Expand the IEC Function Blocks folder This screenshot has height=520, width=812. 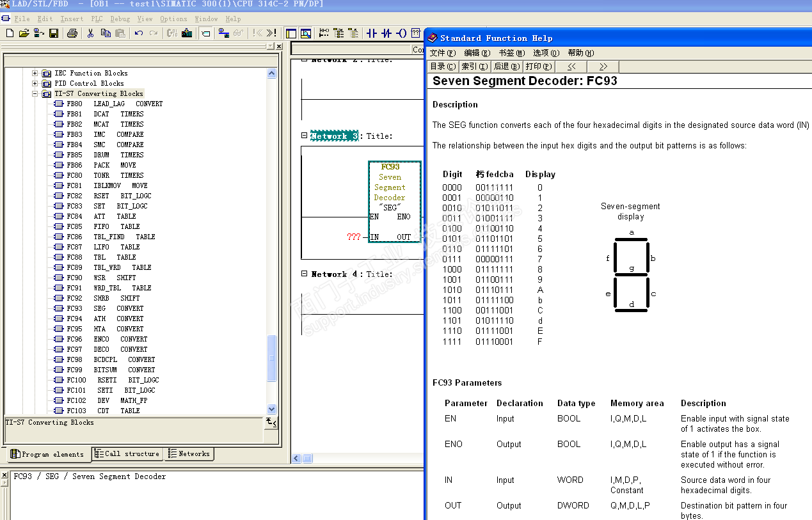click(x=35, y=73)
